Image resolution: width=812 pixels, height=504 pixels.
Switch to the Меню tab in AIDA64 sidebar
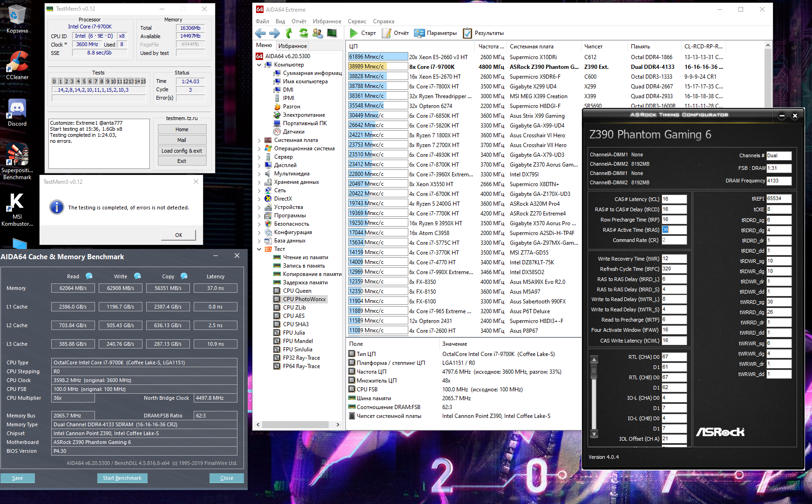tap(264, 45)
